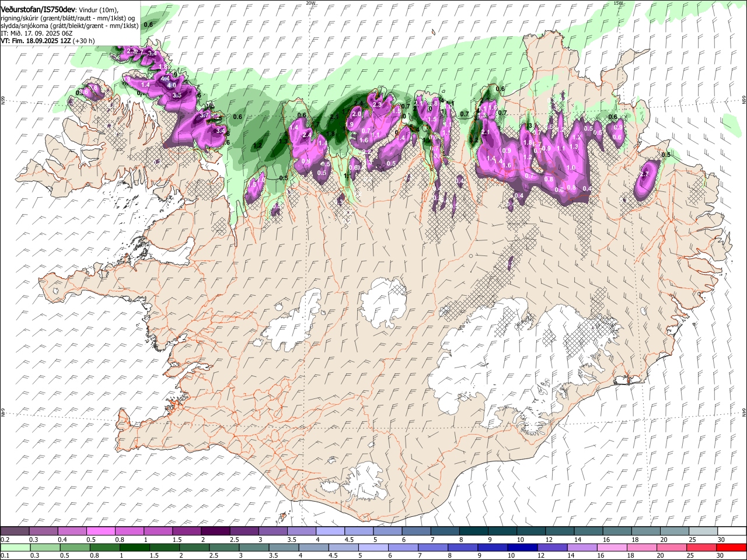Click the 'VT: Fim. 18.09.2025 12Z' valid time
This screenshot has height=560, width=747.
click(x=36, y=41)
